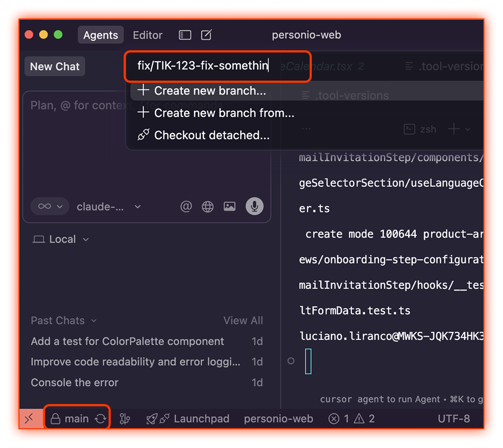
Task: Sync the main branch with the refresh icon
Action: [100, 419]
